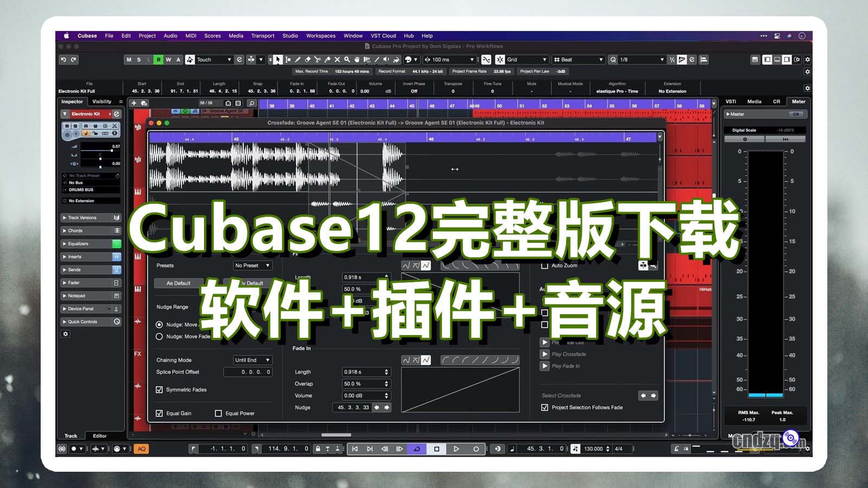Select the Split scissors tool

point(317,60)
